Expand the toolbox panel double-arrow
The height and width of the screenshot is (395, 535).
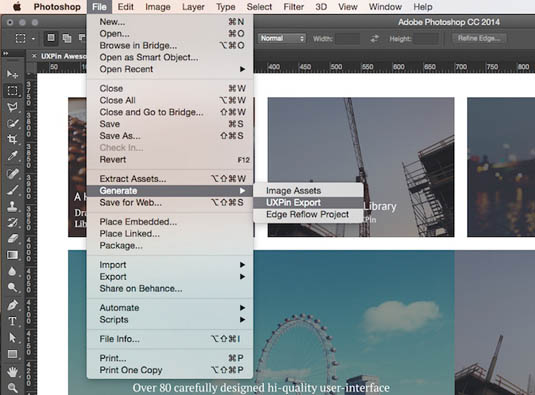(x=6, y=53)
